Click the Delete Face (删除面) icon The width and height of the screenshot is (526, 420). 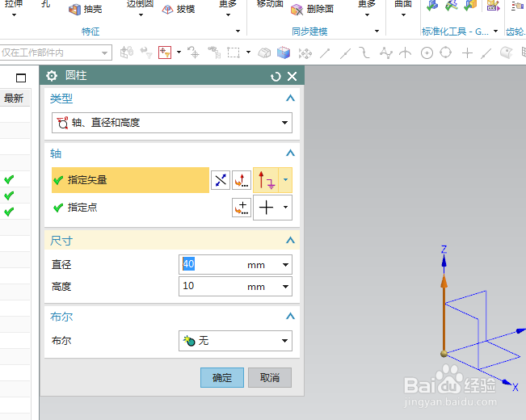(297, 10)
